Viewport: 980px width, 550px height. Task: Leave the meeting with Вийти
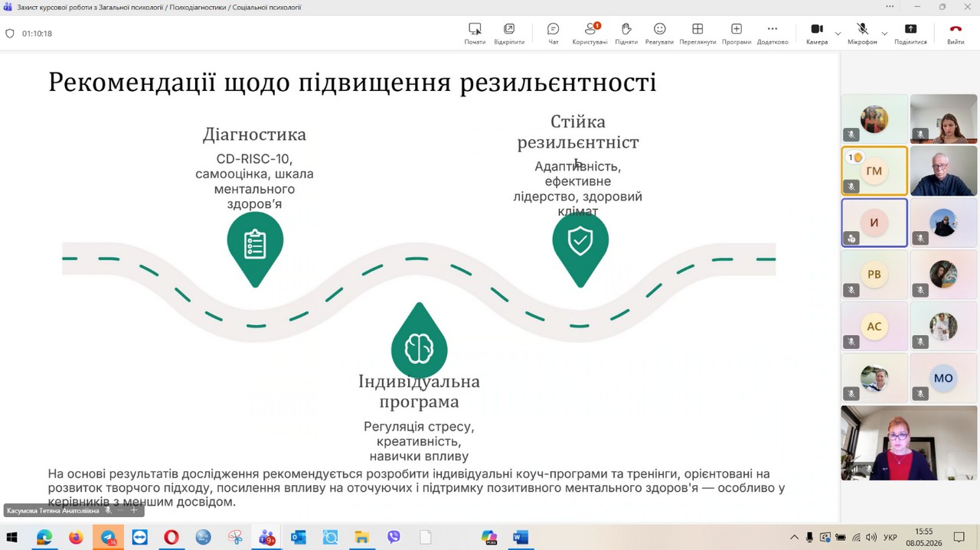[x=955, y=33]
